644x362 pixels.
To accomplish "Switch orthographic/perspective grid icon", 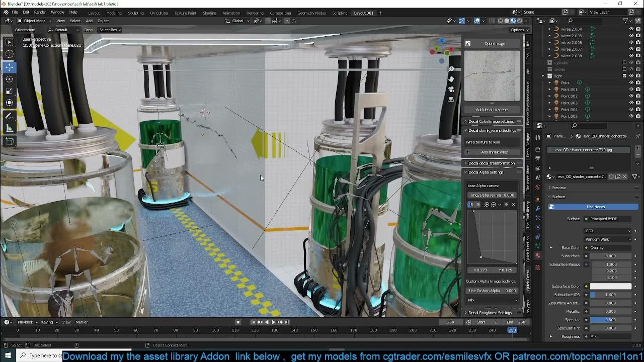I will (x=451, y=99).
